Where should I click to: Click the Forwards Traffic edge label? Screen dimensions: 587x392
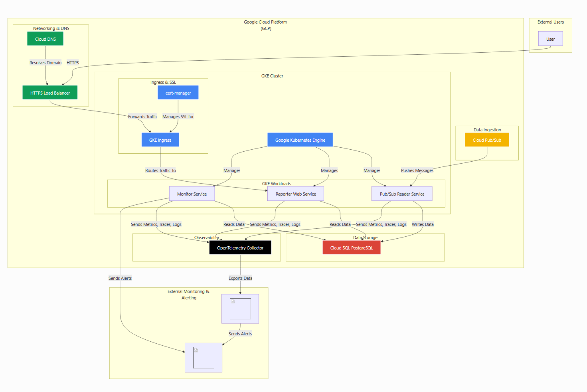coord(142,117)
